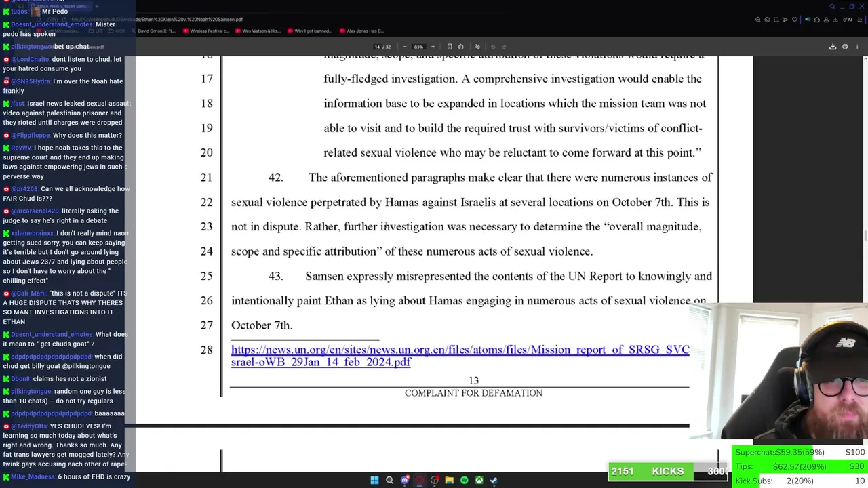
Task: Open File Explorer from the taskbar
Action: [x=449, y=480]
